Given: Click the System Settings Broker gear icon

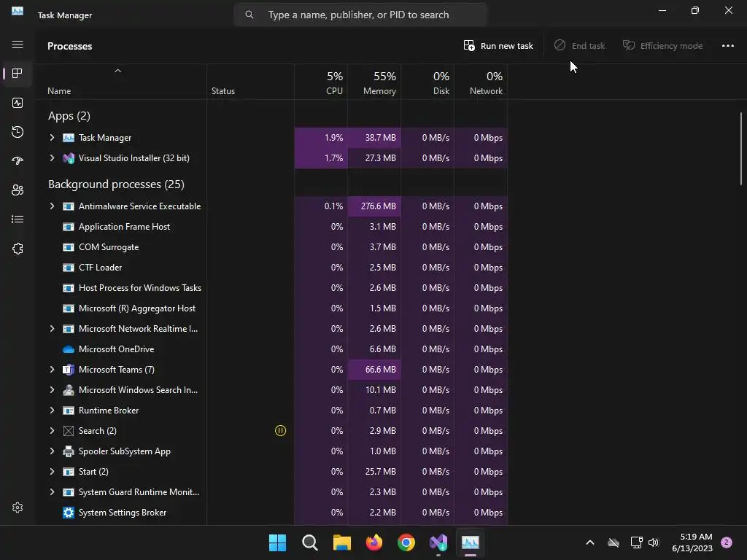Looking at the screenshot, I should 69,513.
